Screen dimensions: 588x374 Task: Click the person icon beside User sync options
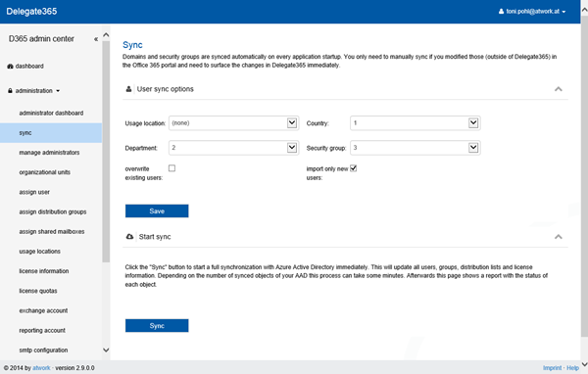click(128, 89)
